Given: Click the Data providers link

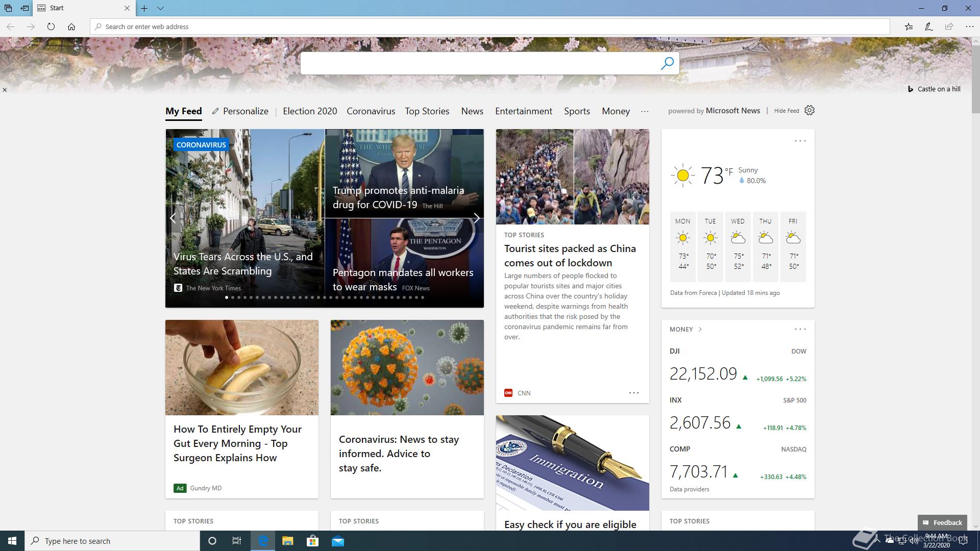Looking at the screenshot, I should [x=690, y=489].
